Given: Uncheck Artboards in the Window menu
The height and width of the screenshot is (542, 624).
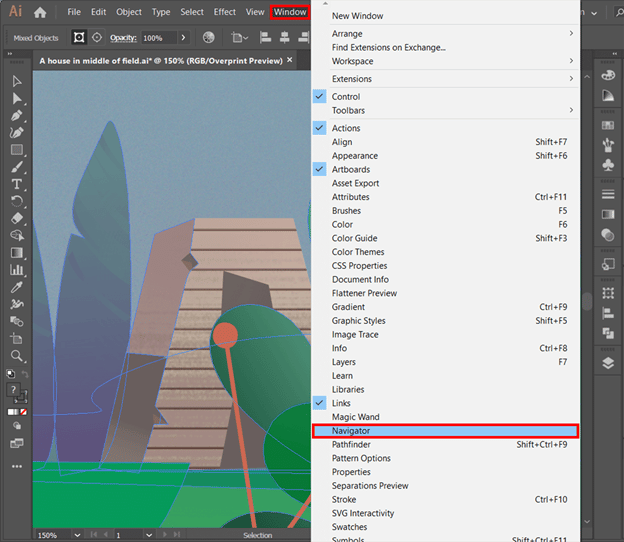Looking at the screenshot, I should pos(350,170).
